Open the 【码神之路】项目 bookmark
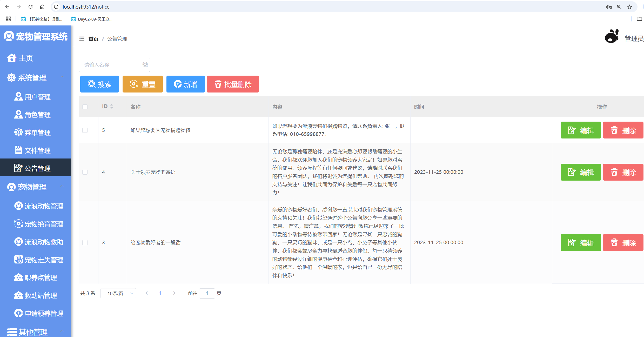Viewport: 644px width, 337px height. (42, 19)
